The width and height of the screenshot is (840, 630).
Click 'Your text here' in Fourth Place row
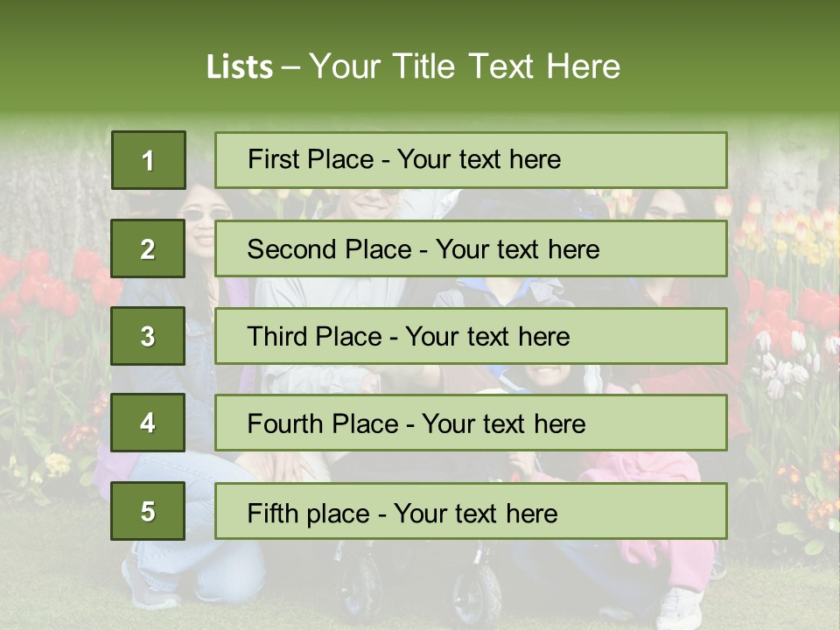(504, 423)
